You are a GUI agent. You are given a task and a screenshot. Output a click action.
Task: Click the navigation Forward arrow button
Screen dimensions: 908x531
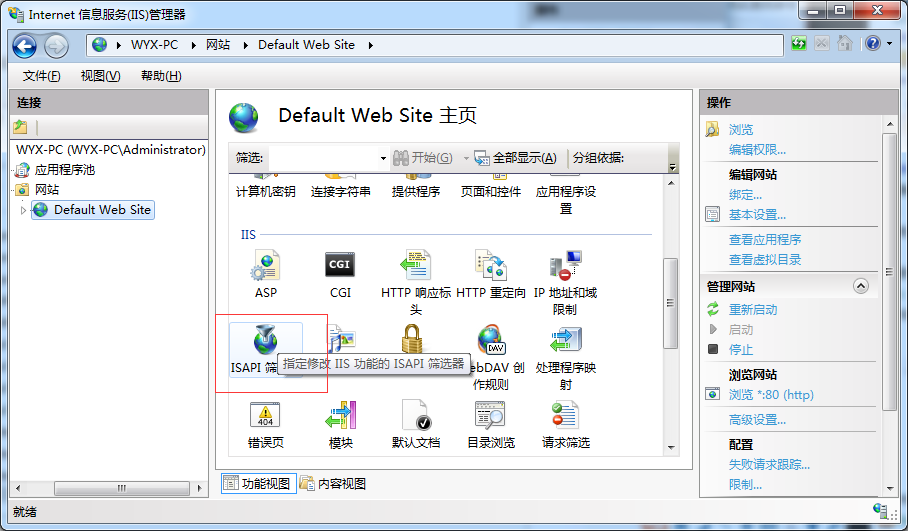[56, 46]
